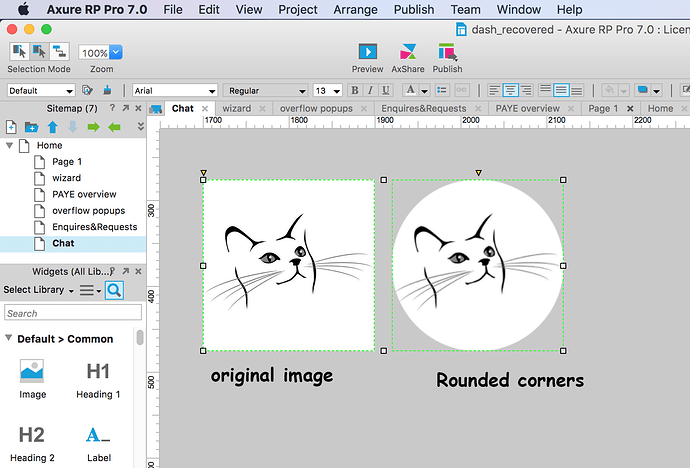Add a new folder in Sitemap
The height and width of the screenshot is (468, 690).
point(31,127)
